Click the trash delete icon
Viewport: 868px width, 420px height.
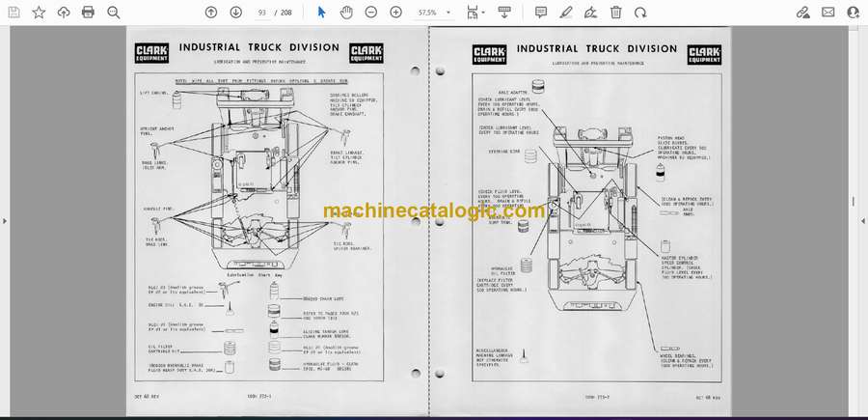pos(615,13)
